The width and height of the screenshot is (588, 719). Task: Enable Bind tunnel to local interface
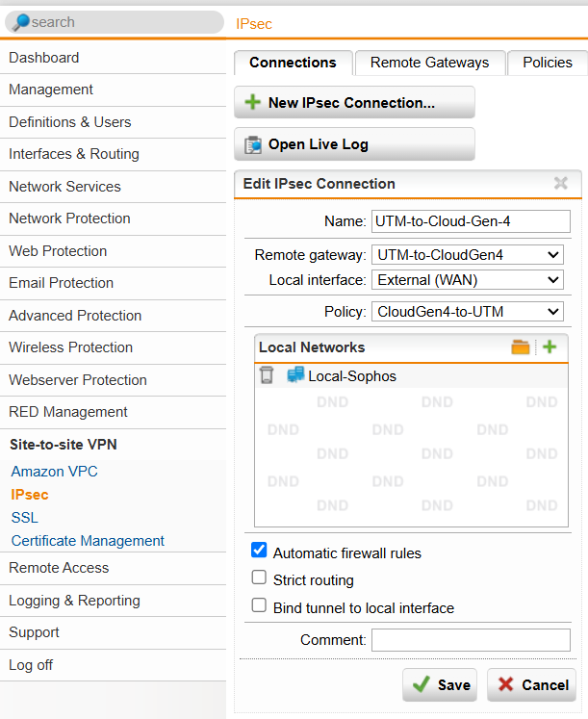[x=259, y=606]
